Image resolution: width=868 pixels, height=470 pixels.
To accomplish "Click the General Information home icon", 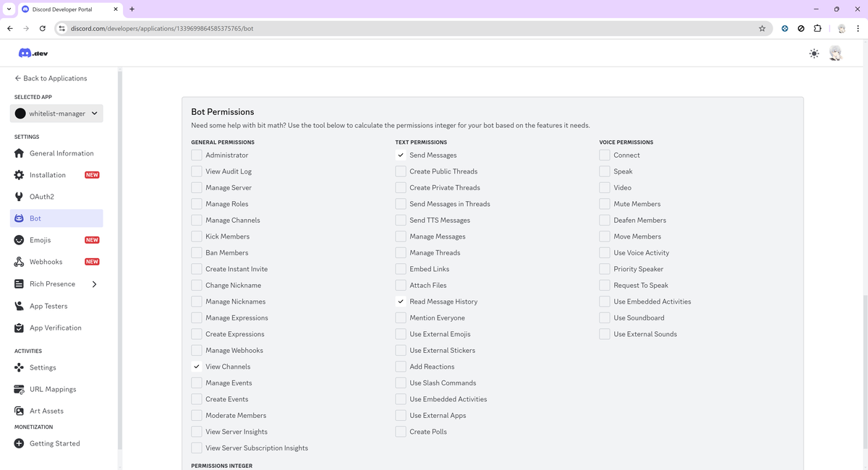I will [20, 153].
